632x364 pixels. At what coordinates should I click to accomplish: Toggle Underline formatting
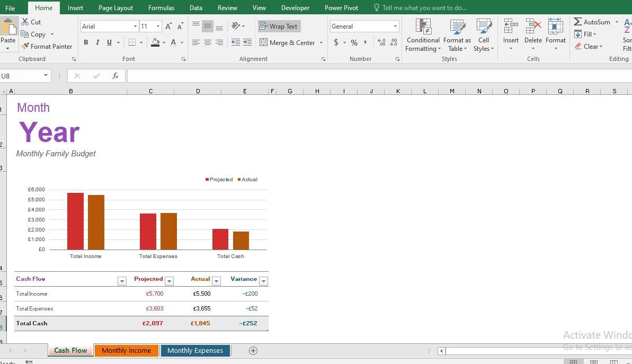(109, 42)
